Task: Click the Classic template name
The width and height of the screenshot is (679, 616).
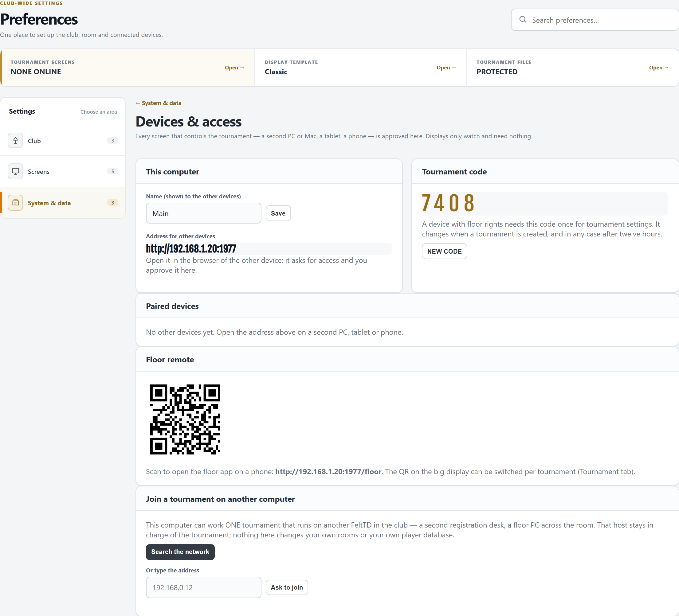Action: pyautogui.click(x=276, y=72)
